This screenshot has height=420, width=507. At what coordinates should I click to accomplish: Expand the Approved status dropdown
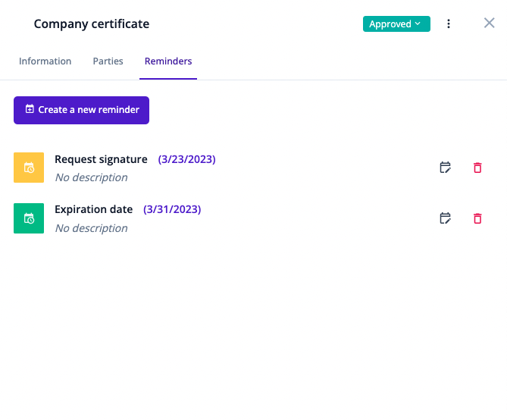click(396, 24)
